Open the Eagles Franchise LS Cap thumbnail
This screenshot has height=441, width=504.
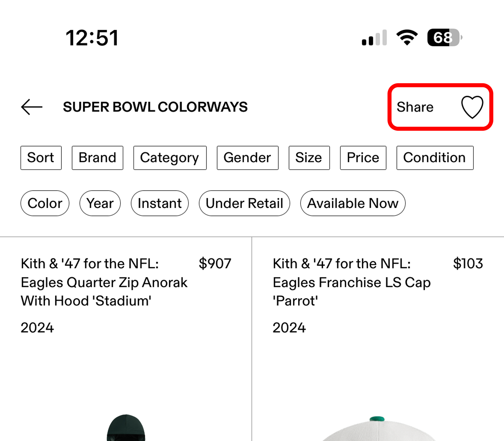(x=377, y=428)
